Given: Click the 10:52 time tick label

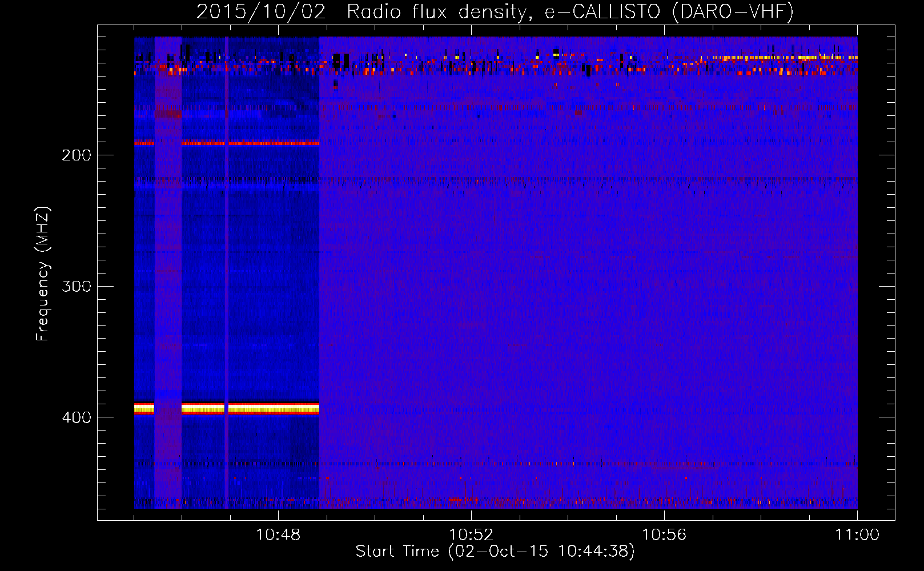Looking at the screenshot, I should [x=471, y=535].
